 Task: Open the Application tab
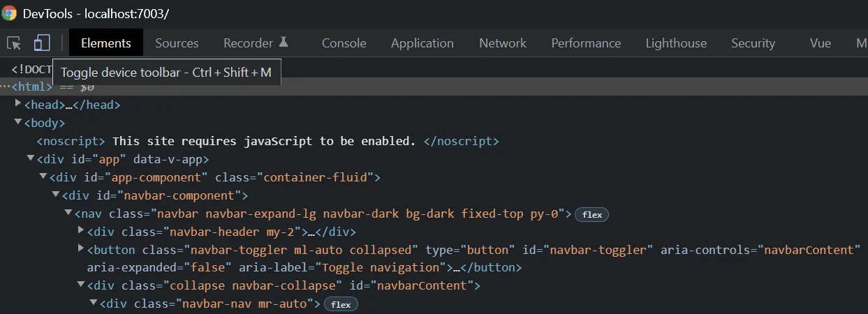(x=422, y=43)
